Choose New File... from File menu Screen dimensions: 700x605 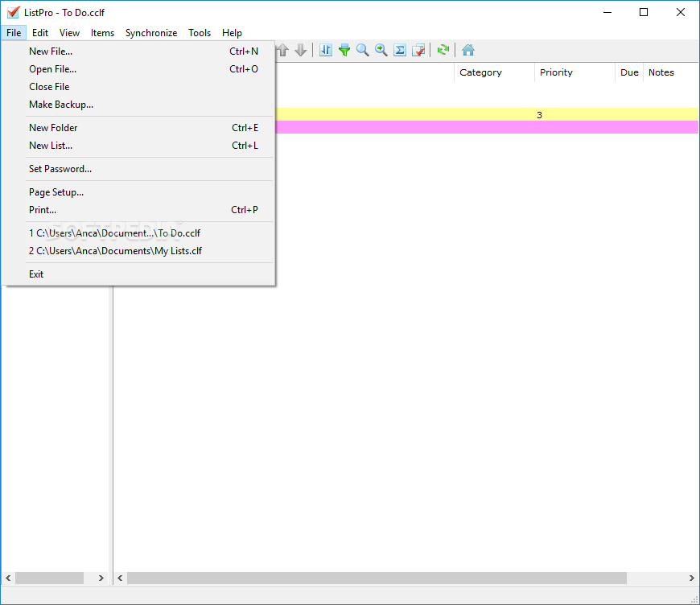(138, 51)
